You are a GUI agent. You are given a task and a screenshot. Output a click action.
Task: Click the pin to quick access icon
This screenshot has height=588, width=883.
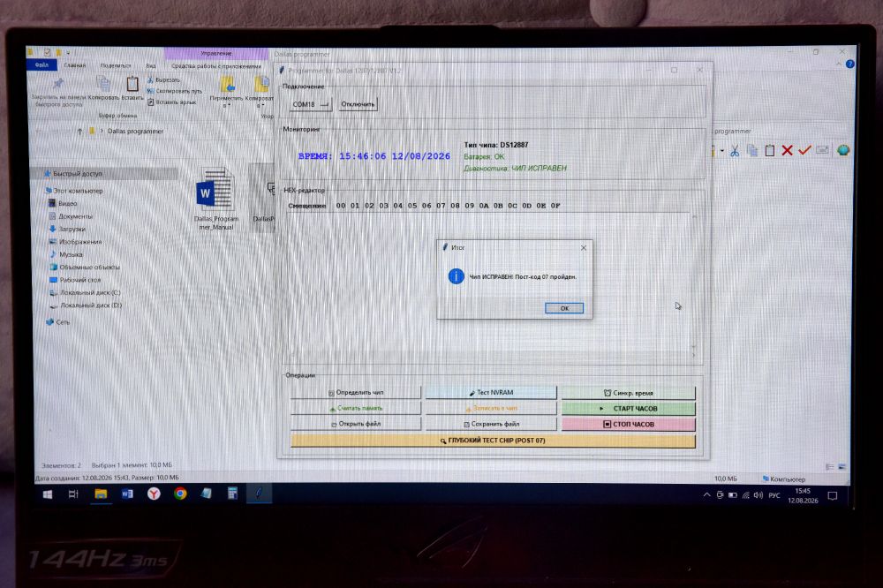pos(57,84)
